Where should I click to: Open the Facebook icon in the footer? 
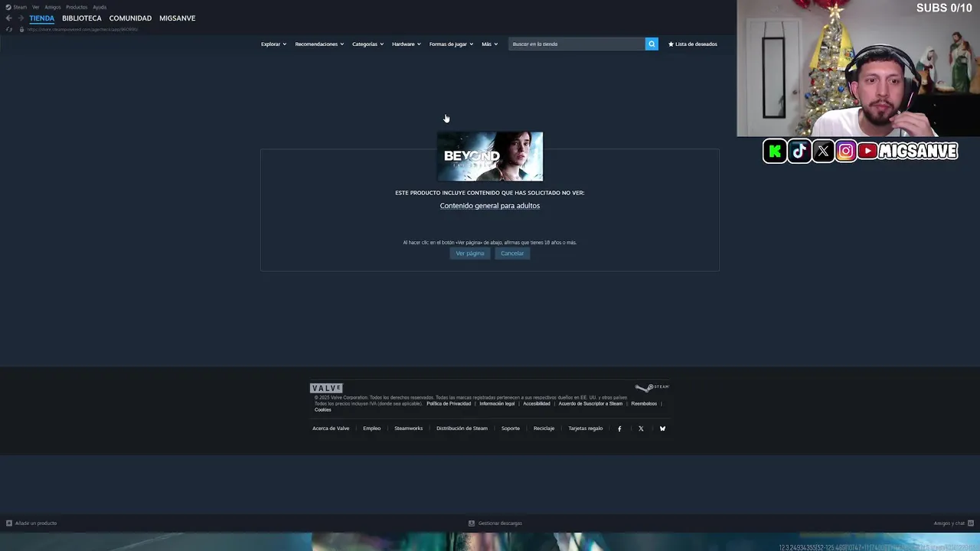click(619, 429)
